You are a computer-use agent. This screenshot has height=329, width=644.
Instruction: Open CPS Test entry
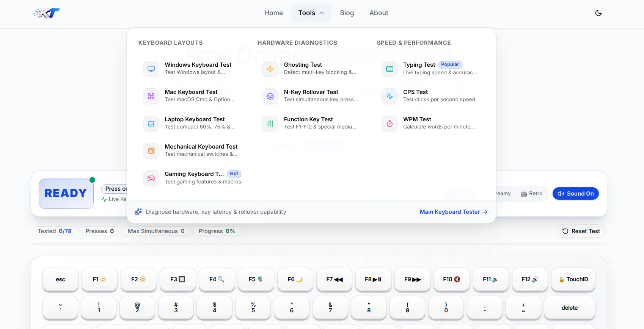pyautogui.click(x=430, y=96)
